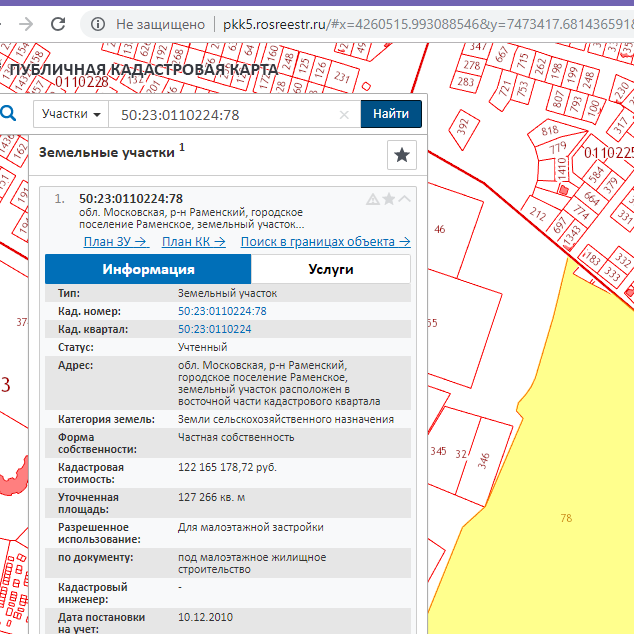Open the favorites star button
The image size is (634, 634).
pos(401,155)
